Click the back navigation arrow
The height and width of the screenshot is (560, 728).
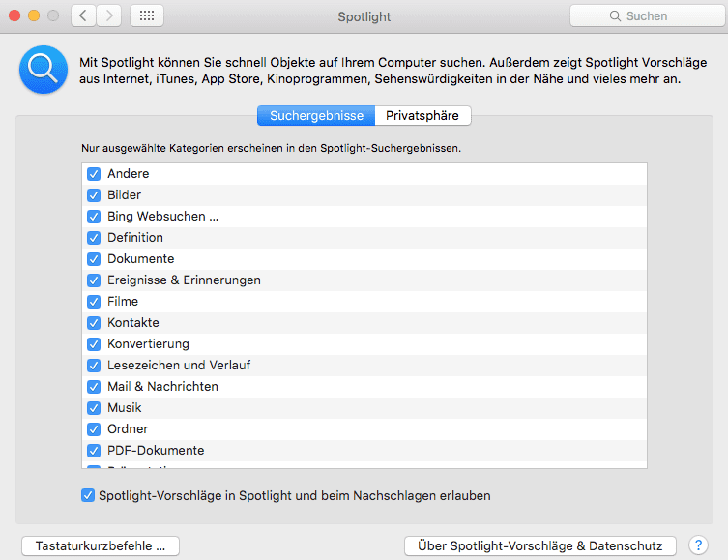click(x=83, y=15)
